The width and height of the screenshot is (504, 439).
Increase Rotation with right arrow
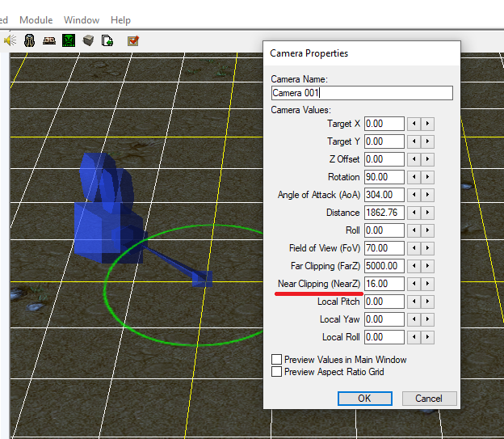coord(427,177)
